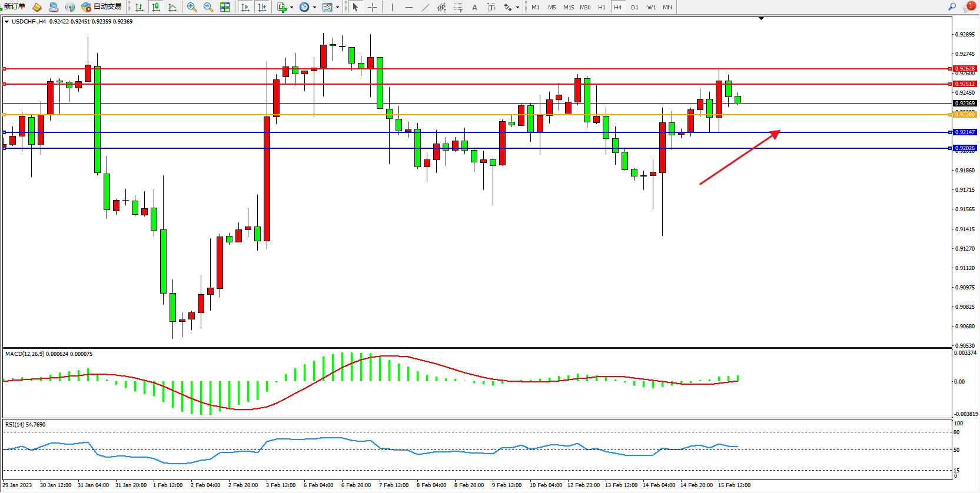Zoom out the chart
The height and width of the screenshot is (493, 980).
[208, 7]
